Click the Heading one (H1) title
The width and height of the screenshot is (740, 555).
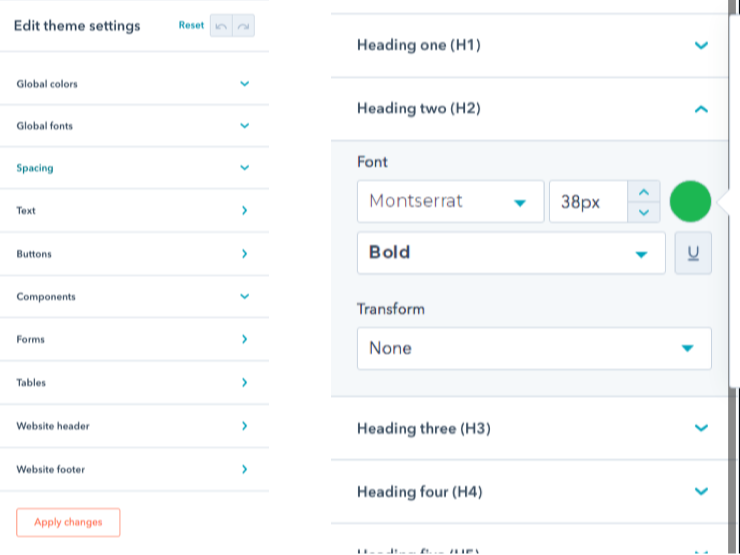(419, 45)
